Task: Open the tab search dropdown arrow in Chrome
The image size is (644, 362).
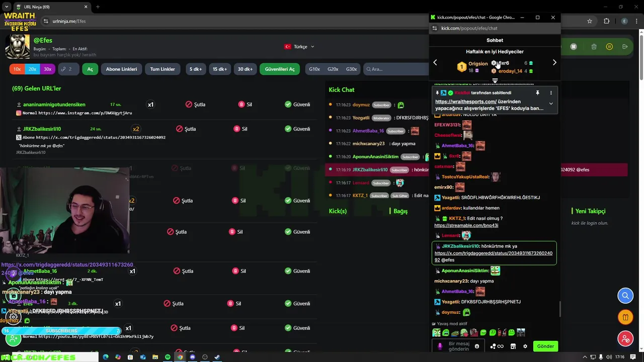Action: (x=6, y=7)
